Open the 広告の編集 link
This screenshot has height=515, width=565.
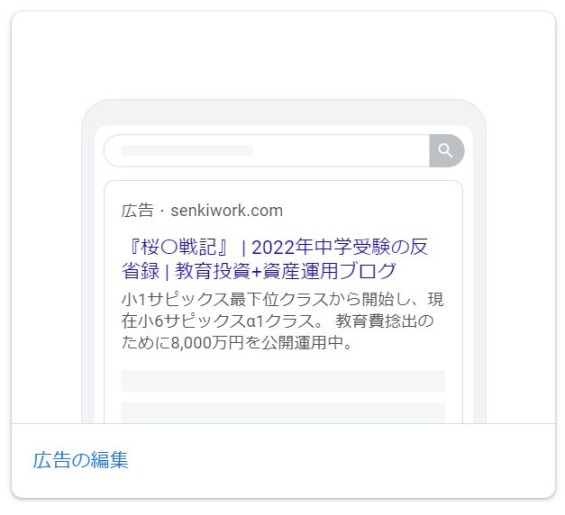pos(80,460)
